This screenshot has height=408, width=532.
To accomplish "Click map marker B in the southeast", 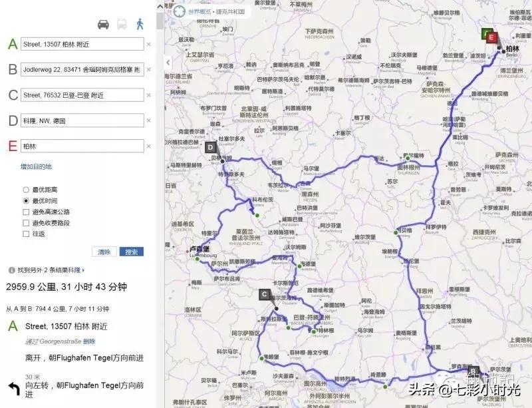I will pyautogui.click(x=473, y=371).
